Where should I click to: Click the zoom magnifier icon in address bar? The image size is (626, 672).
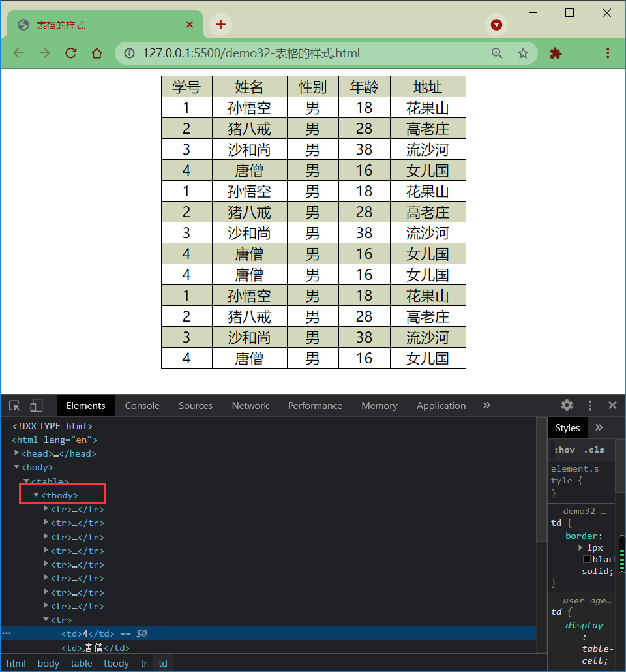coord(497,53)
